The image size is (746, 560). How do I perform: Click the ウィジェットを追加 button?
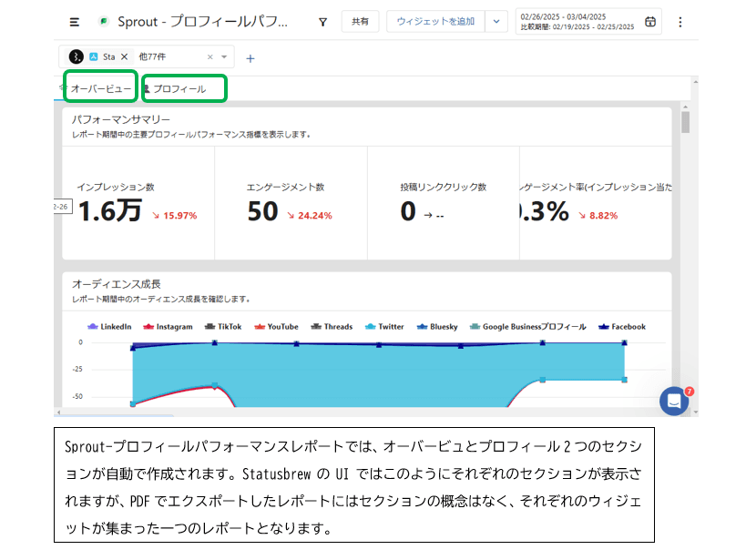435,22
